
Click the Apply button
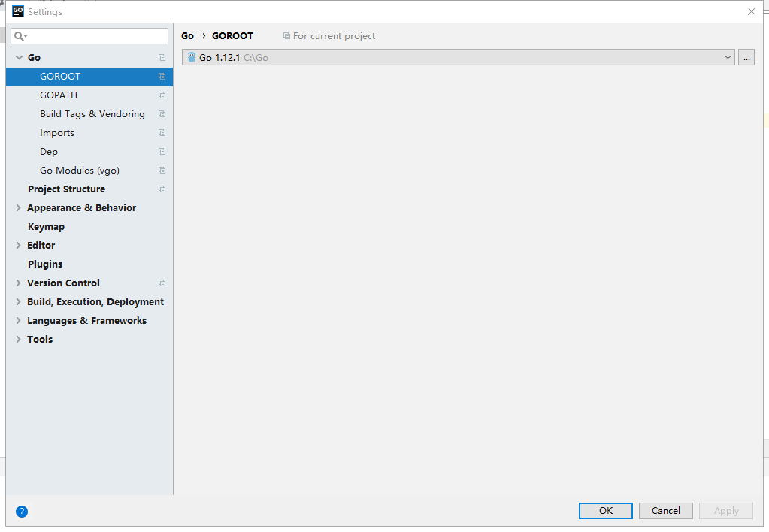tap(726, 511)
